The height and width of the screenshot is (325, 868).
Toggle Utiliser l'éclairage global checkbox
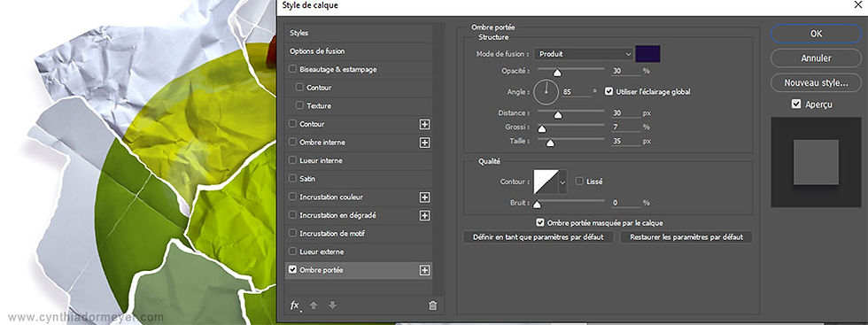click(x=609, y=92)
